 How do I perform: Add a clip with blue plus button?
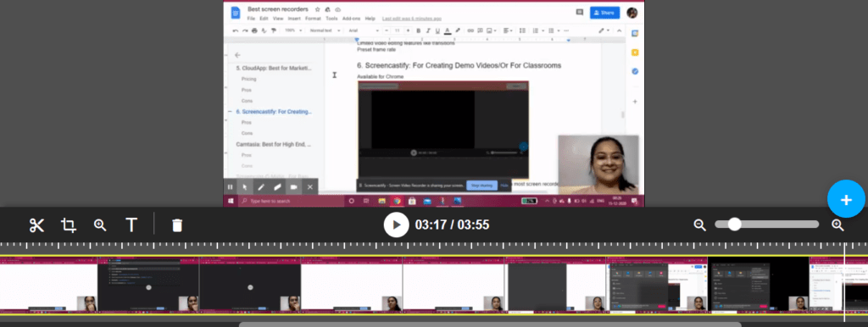click(x=846, y=200)
